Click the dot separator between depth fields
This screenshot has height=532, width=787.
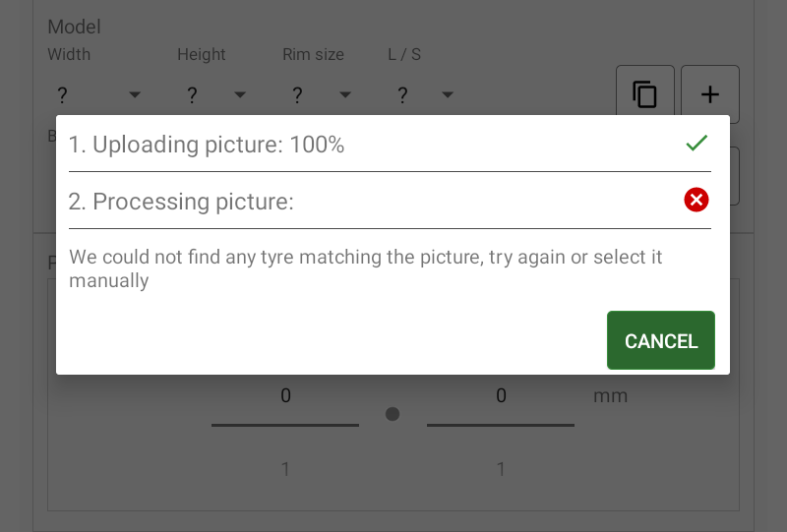[393, 414]
